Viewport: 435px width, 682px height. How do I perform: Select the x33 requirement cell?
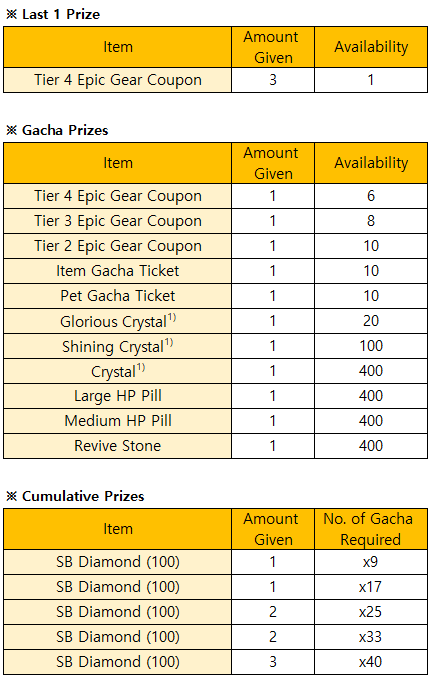371,637
